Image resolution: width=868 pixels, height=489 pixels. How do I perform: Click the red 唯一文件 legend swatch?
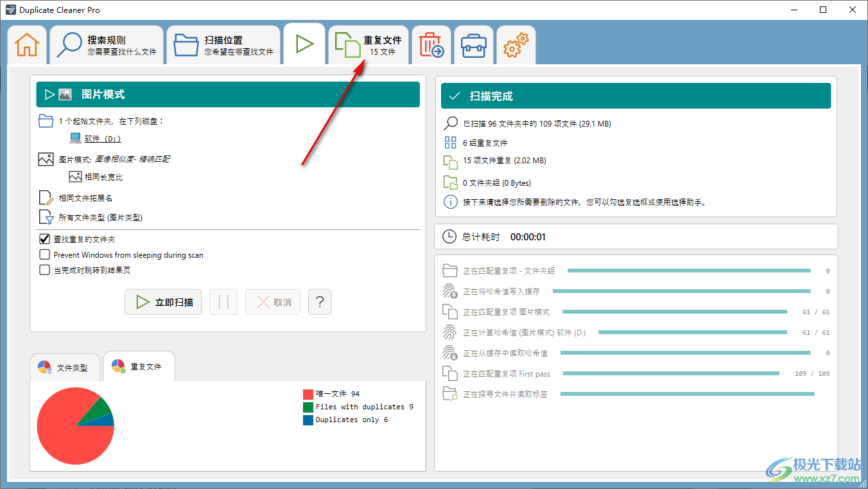pyautogui.click(x=308, y=394)
